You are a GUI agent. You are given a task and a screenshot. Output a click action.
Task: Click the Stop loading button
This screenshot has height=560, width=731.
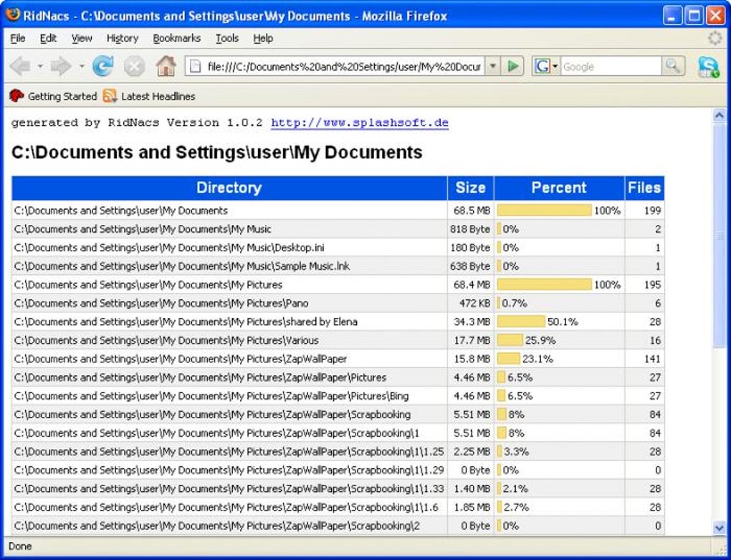coord(134,66)
